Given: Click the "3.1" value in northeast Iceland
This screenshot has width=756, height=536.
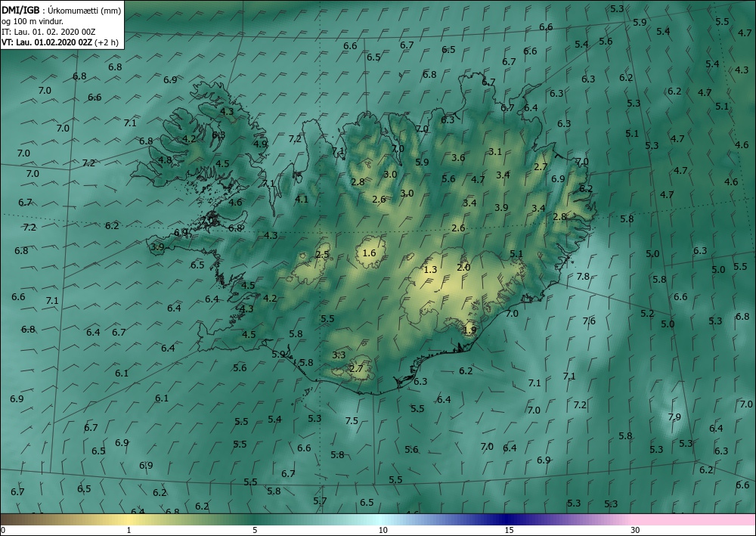Looking at the screenshot, I should point(495,151).
